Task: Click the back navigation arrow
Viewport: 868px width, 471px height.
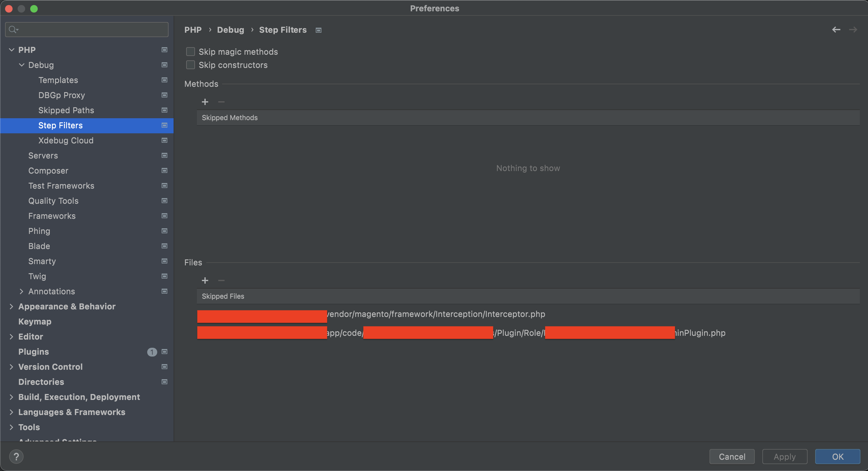Action: 836,30
